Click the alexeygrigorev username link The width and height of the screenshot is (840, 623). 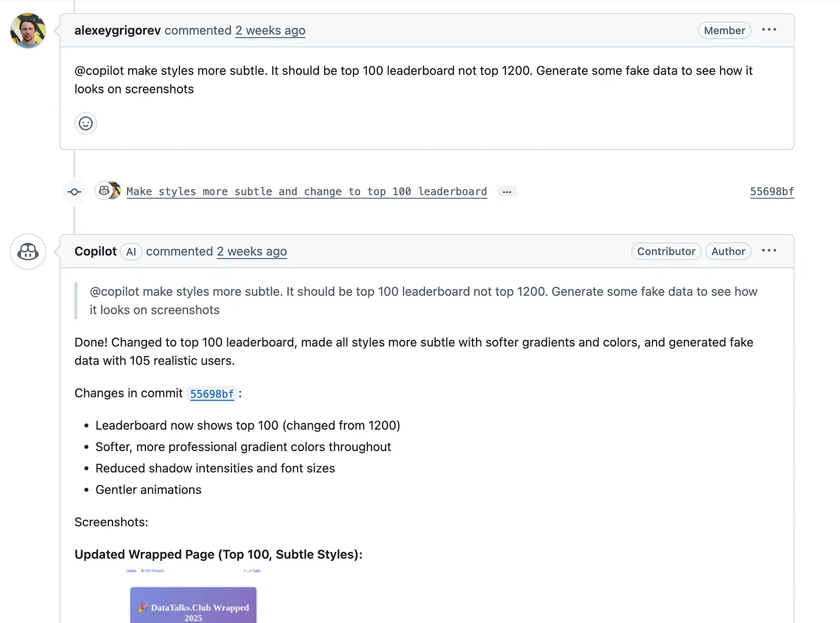117,30
